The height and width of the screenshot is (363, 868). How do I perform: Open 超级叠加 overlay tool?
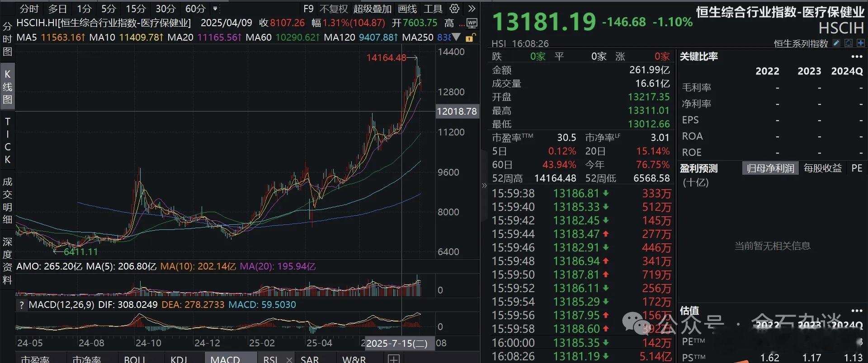[373, 9]
